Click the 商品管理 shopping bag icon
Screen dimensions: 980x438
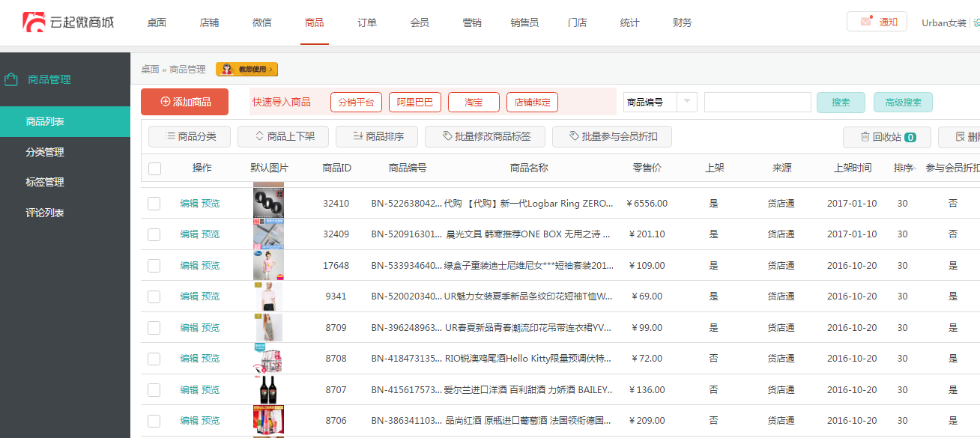11,79
